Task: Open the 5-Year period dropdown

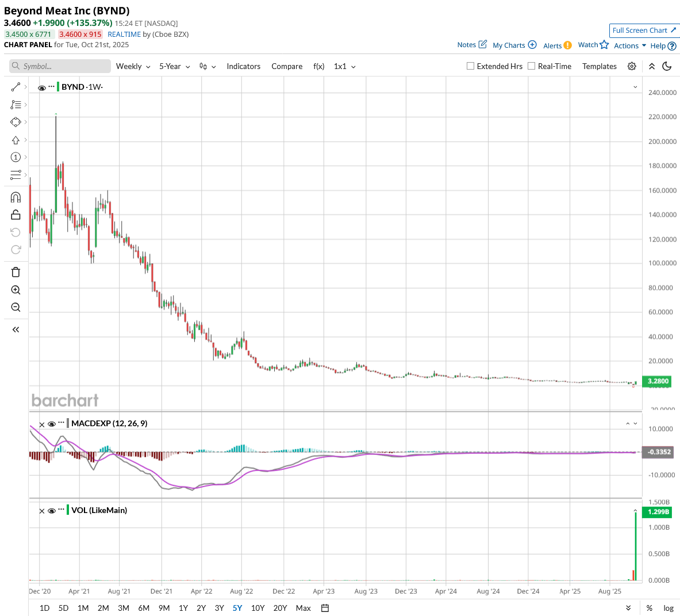Action: pyautogui.click(x=174, y=66)
